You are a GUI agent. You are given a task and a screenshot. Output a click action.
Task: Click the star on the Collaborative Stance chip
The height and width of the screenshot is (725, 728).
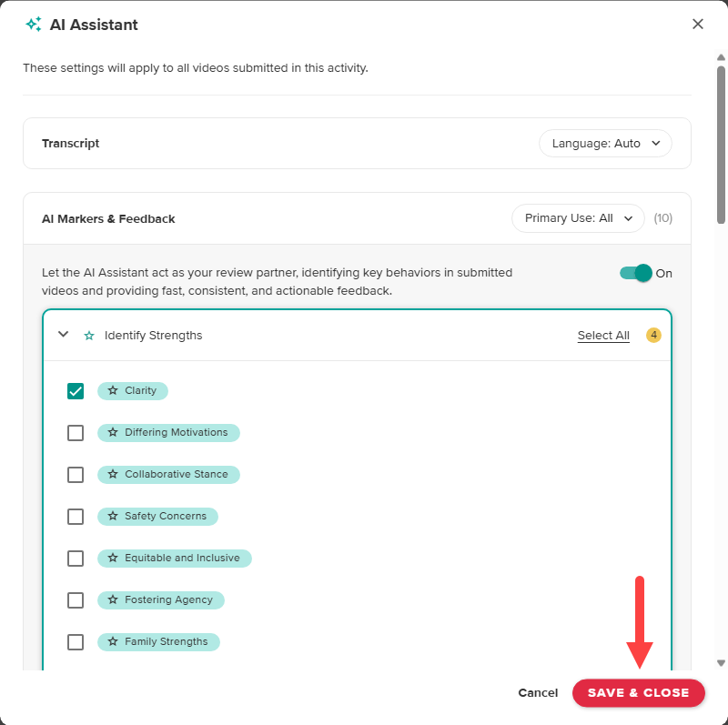[111, 474]
